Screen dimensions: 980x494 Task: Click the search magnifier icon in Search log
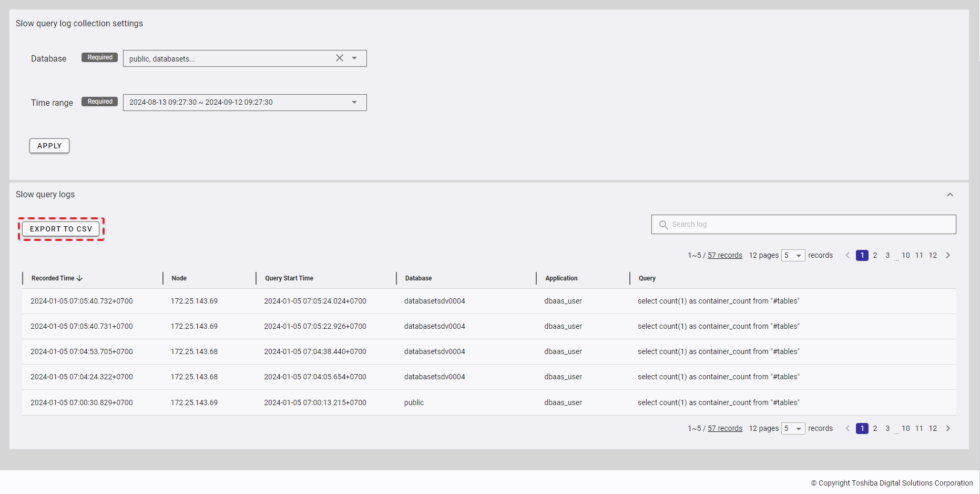tap(663, 225)
